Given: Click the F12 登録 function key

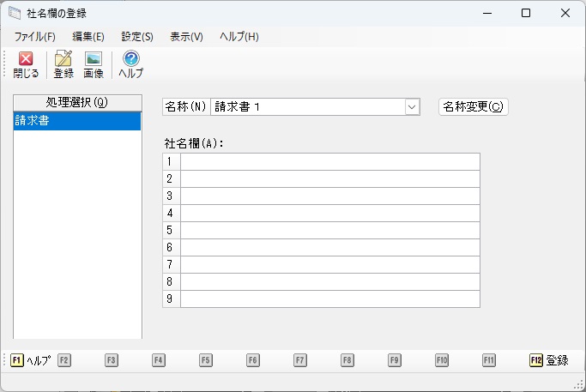Looking at the screenshot, I should pos(549,360).
